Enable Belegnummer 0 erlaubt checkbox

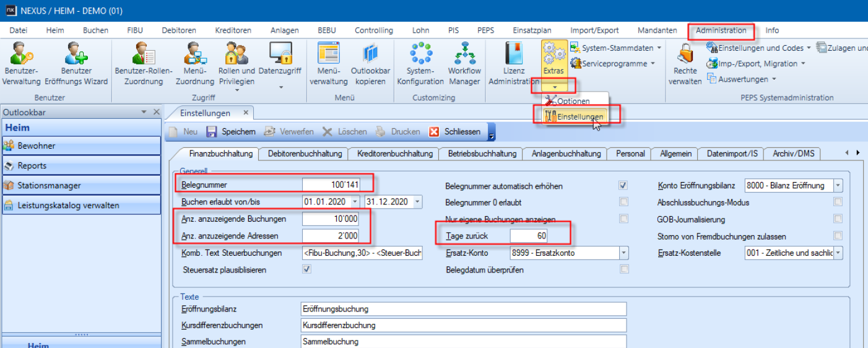(x=623, y=202)
